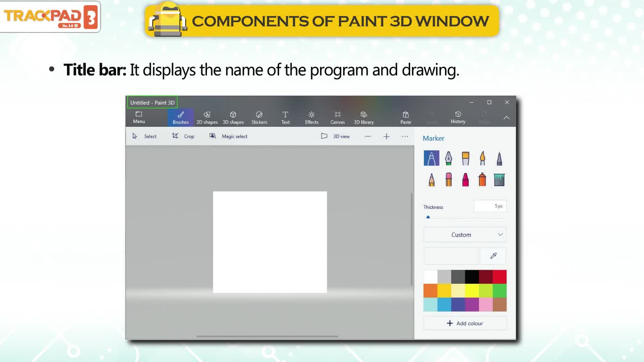This screenshot has width=644, height=362.
Task: Open the 2D shapes tab
Action: pos(207,117)
